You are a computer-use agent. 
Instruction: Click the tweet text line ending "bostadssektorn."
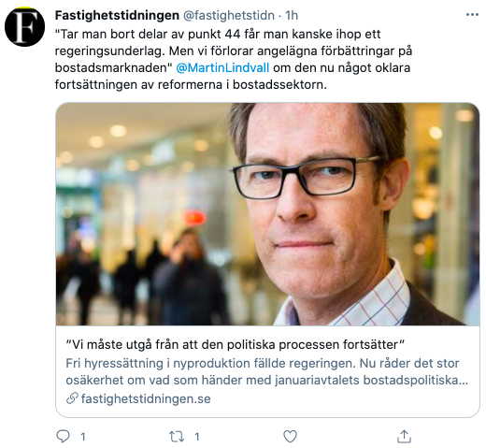(x=191, y=84)
